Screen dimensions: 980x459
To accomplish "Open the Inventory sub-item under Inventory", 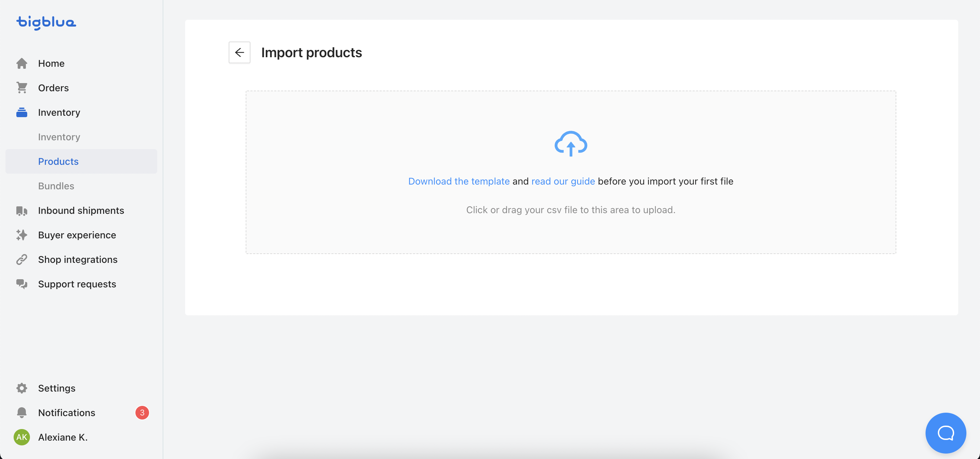I will tap(59, 137).
